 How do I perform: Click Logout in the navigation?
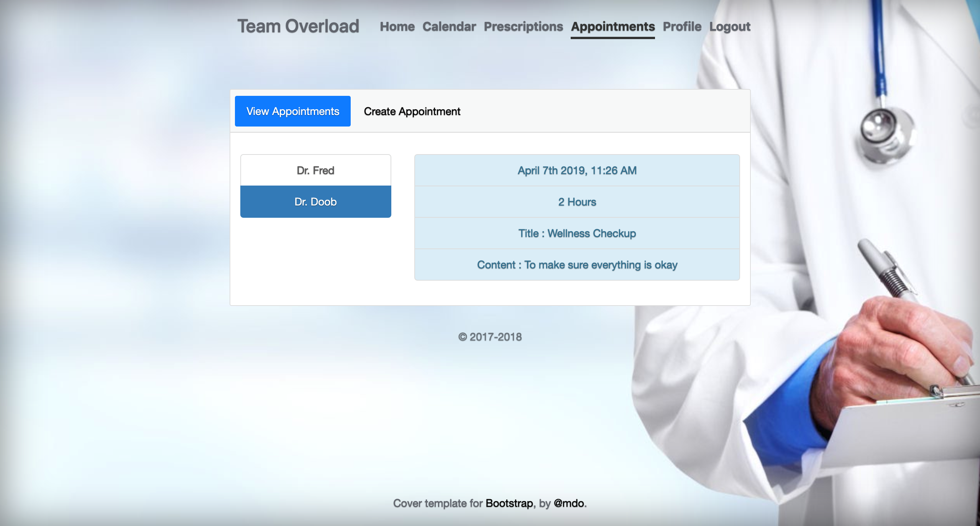coord(729,26)
